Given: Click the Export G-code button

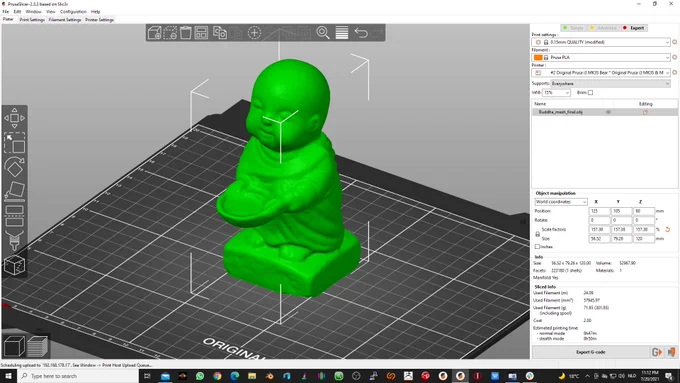Looking at the screenshot, I should tap(590, 352).
